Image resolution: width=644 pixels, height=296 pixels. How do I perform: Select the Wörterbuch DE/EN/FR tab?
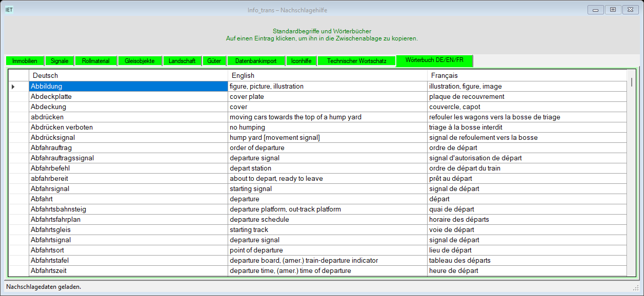[x=434, y=60]
